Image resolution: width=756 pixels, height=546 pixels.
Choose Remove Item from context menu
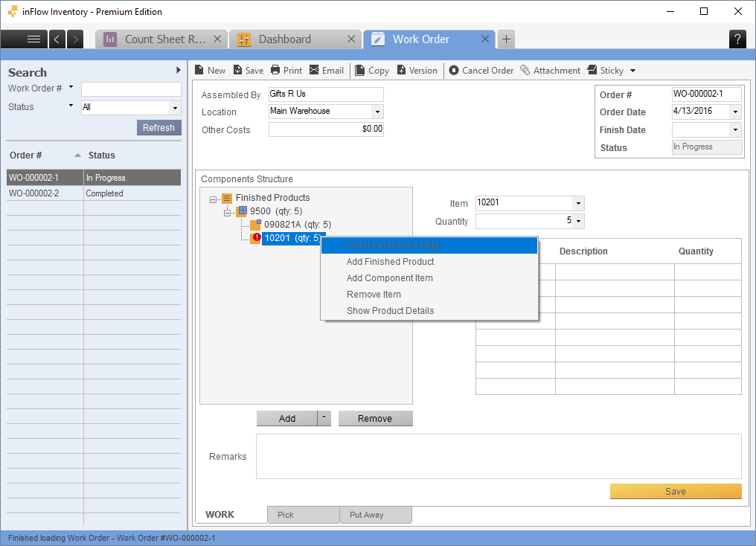pyautogui.click(x=429, y=295)
